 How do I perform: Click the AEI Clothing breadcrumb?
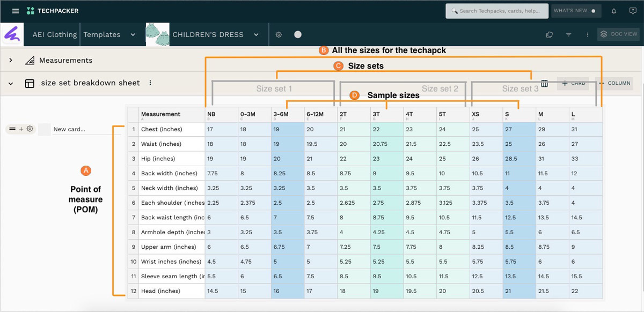tap(55, 34)
